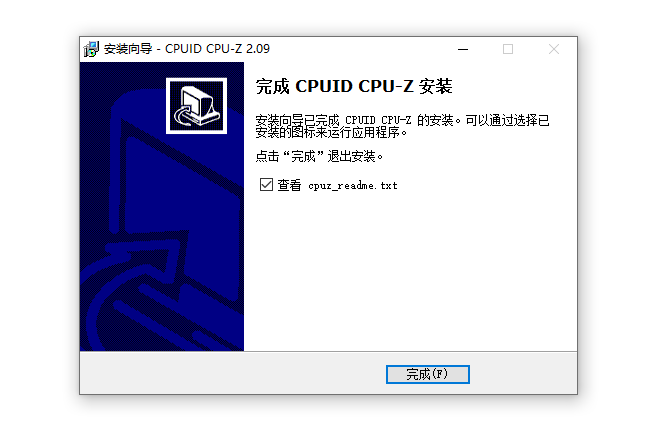
Task: Click the gray bottom panel right of 完成(F)
Action: pos(523,373)
